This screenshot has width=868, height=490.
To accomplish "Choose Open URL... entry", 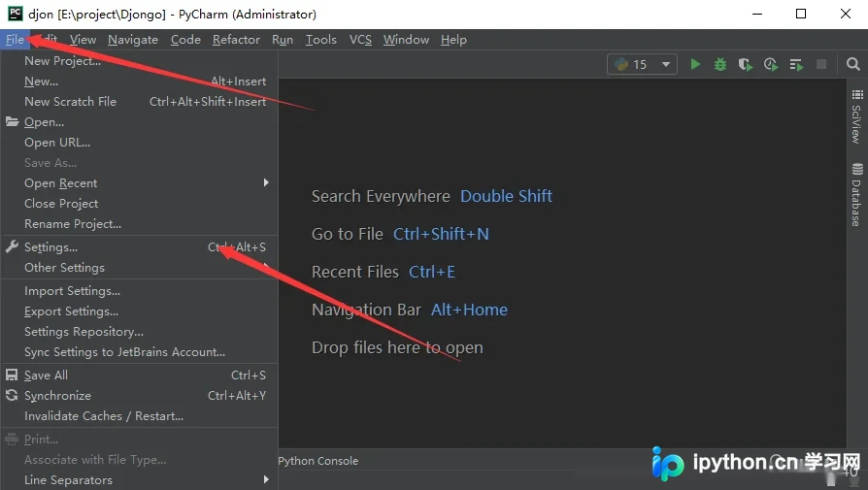I will coord(140,142).
